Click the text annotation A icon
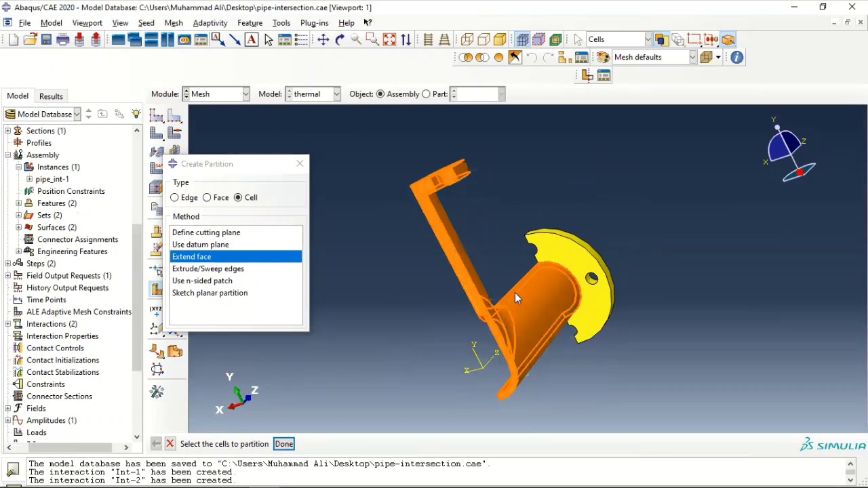Viewport: 868px width, 488px height. click(x=252, y=39)
